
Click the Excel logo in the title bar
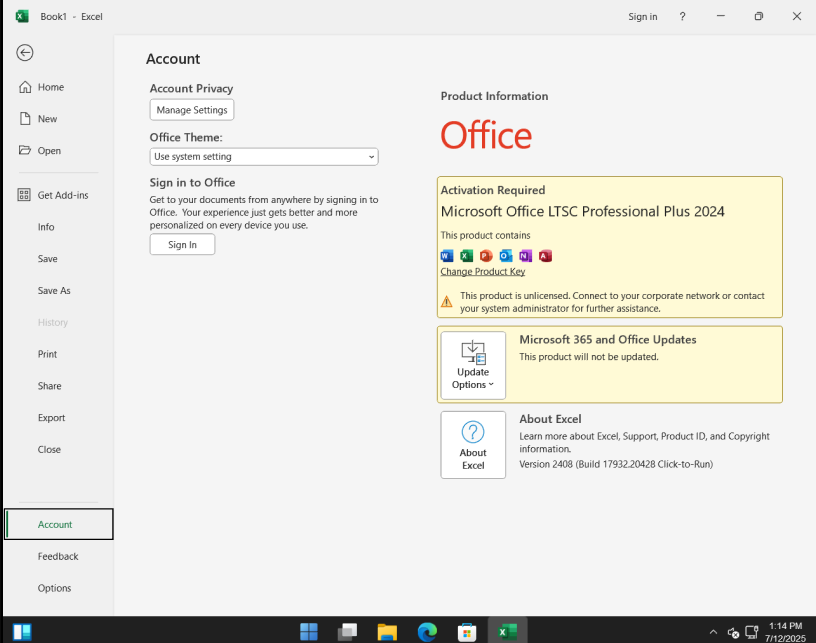[22, 16]
